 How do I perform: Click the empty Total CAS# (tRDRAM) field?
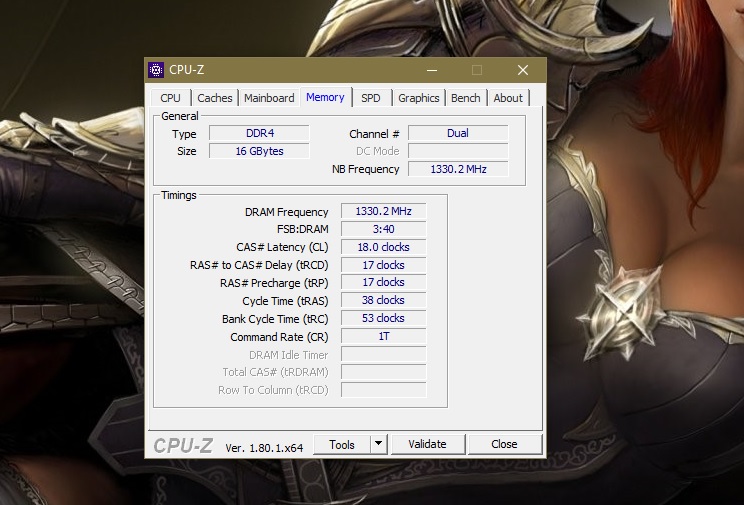pos(383,372)
